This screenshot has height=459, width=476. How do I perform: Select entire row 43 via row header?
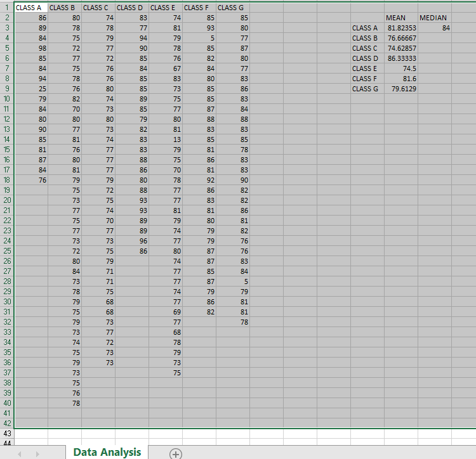[x=7, y=434]
